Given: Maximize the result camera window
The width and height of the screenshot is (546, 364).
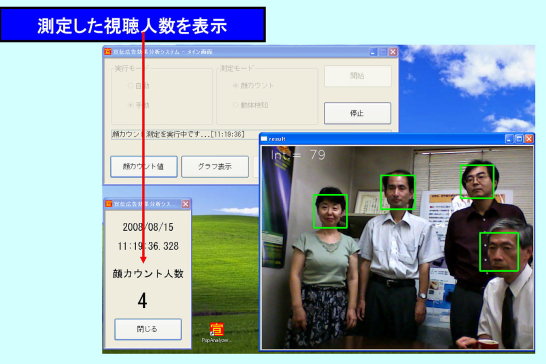Looking at the screenshot, I should point(519,139).
